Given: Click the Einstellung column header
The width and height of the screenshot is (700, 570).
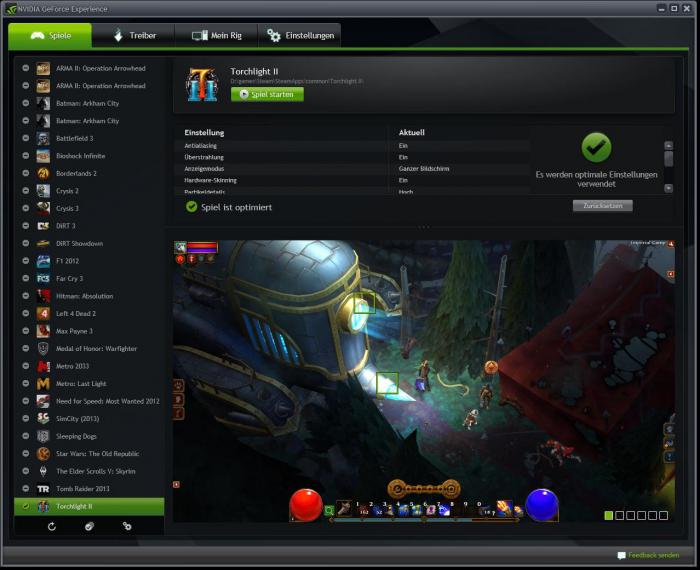Looking at the screenshot, I should coord(204,133).
